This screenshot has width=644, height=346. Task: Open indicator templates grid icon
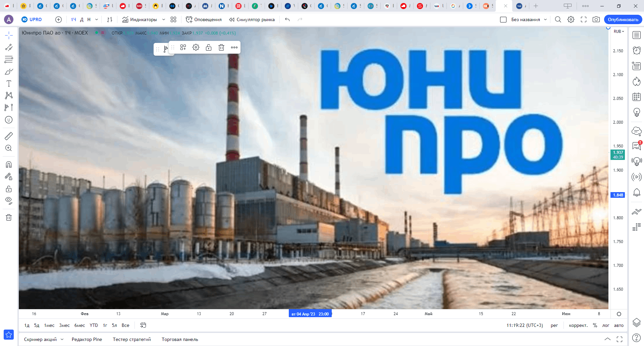pos(173,19)
